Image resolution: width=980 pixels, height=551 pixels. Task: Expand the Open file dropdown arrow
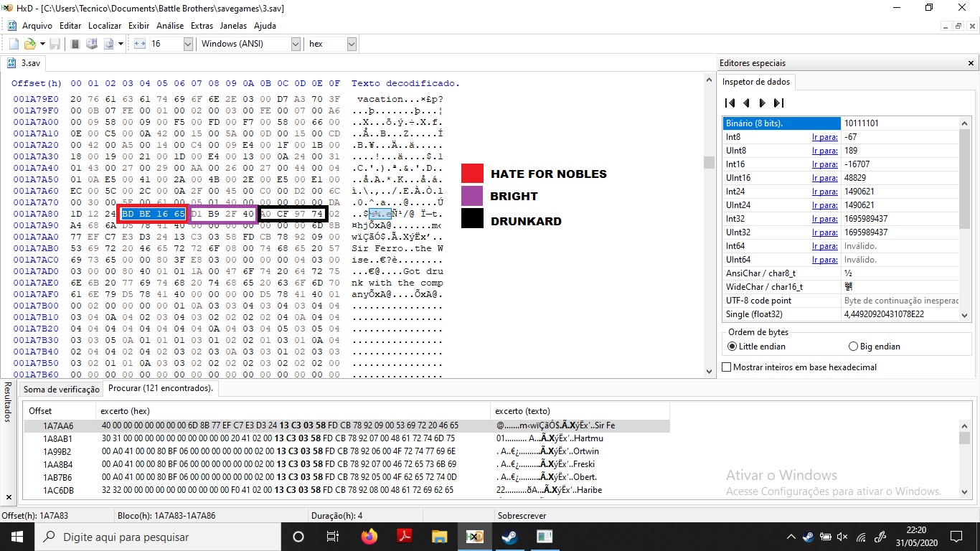pyautogui.click(x=42, y=44)
